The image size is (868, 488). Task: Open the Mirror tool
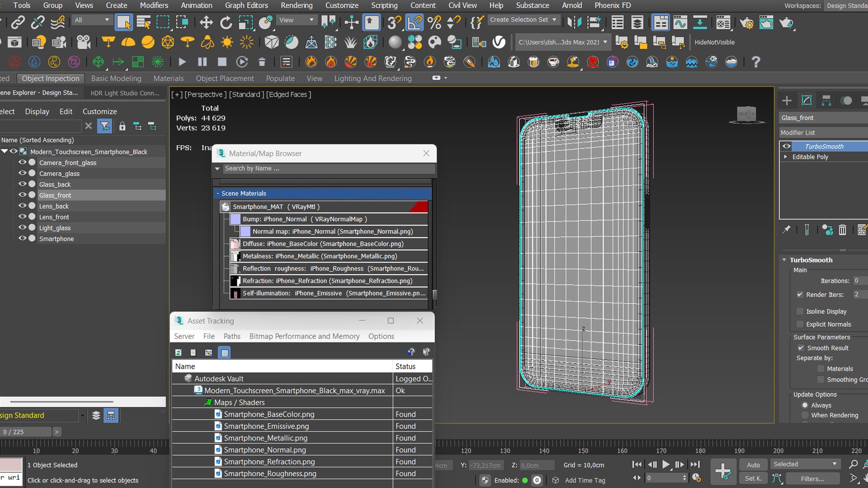575,22
